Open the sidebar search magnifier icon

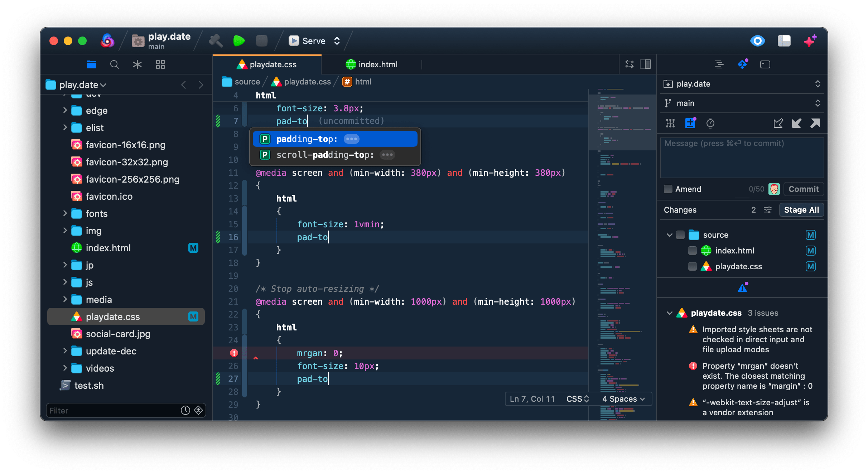(x=114, y=64)
